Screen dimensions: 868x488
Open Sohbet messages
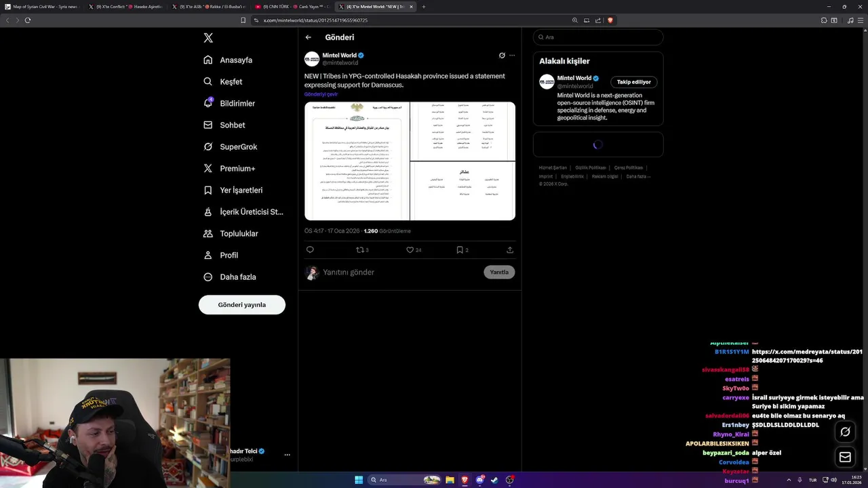pyautogui.click(x=224, y=125)
